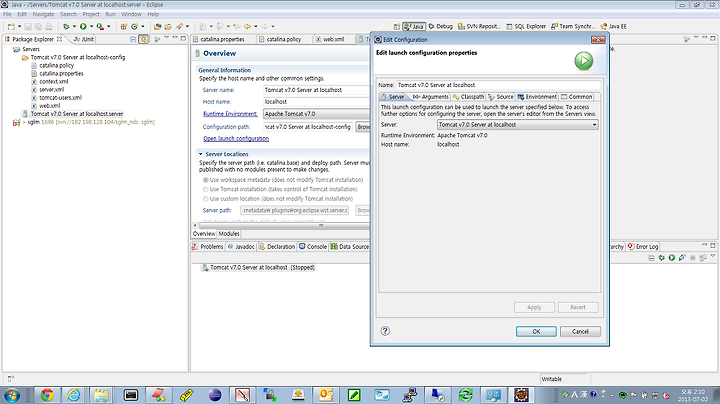The width and height of the screenshot is (720, 404).
Task: Open the New wizard dropdown arrow
Action: pyautogui.click(x=19, y=27)
